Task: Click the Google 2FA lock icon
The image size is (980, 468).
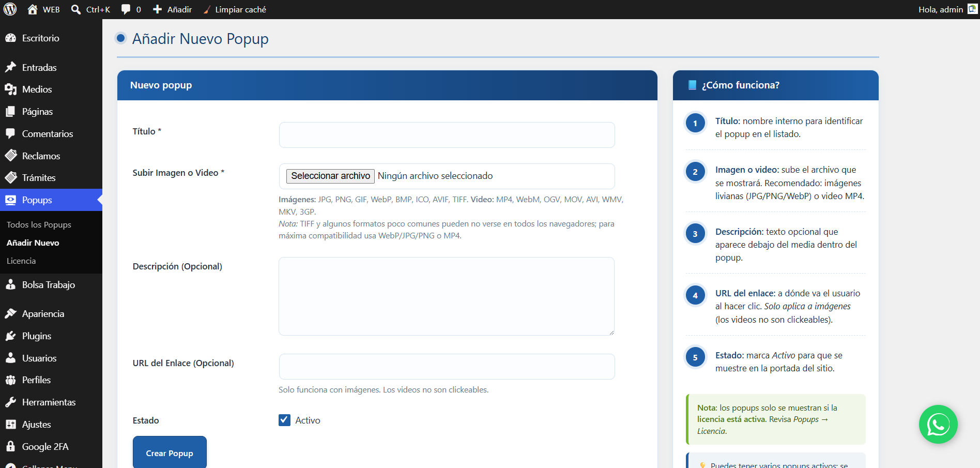Action: (10, 446)
